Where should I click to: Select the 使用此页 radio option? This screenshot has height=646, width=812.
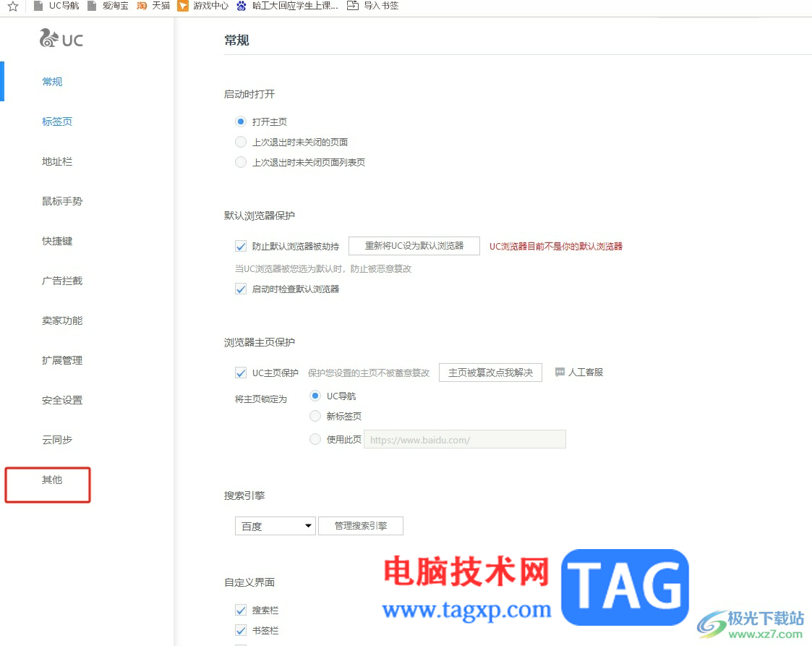coord(315,439)
